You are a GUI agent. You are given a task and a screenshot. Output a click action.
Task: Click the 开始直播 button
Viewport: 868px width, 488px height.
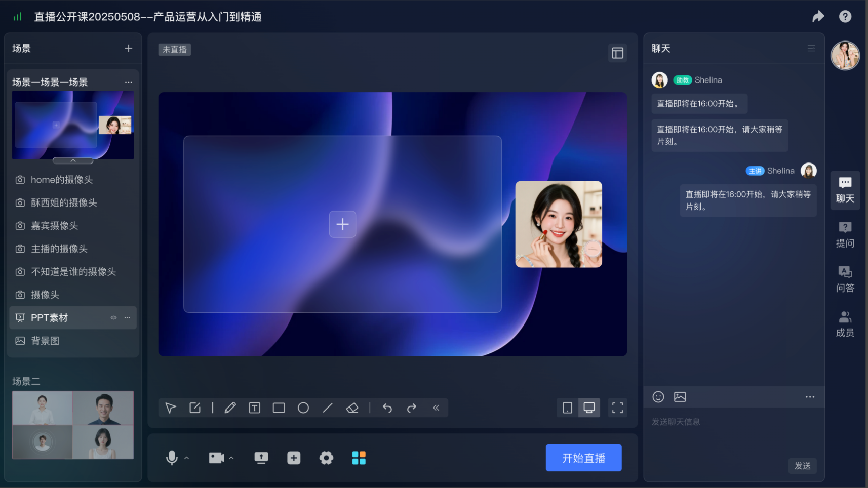click(x=583, y=458)
